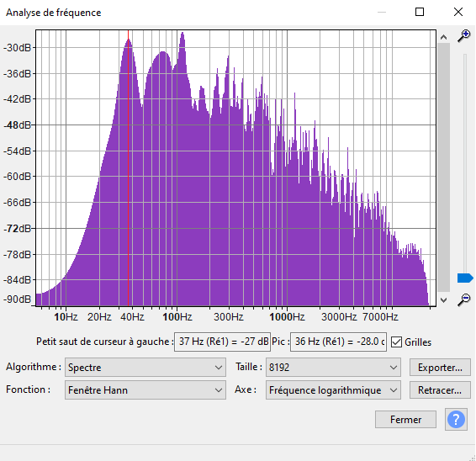Screen dimensions: 476x461
Task: Click the zoom out magnifier icon
Action: pos(464,300)
